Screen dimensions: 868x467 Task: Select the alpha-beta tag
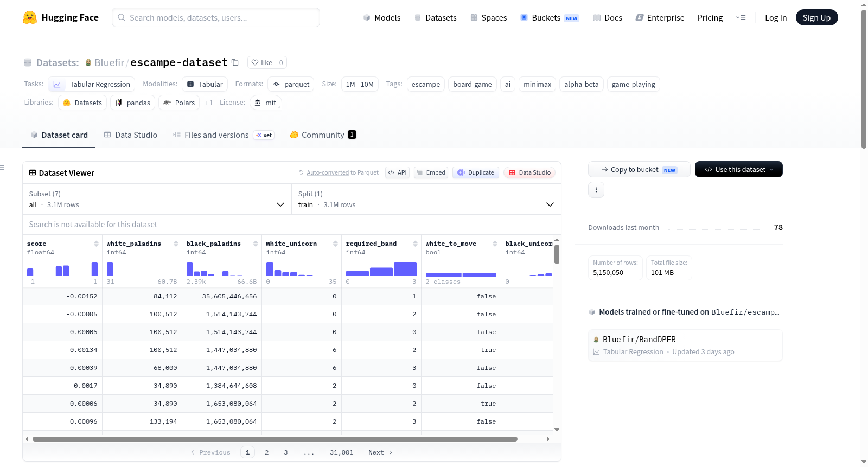pyautogui.click(x=582, y=84)
